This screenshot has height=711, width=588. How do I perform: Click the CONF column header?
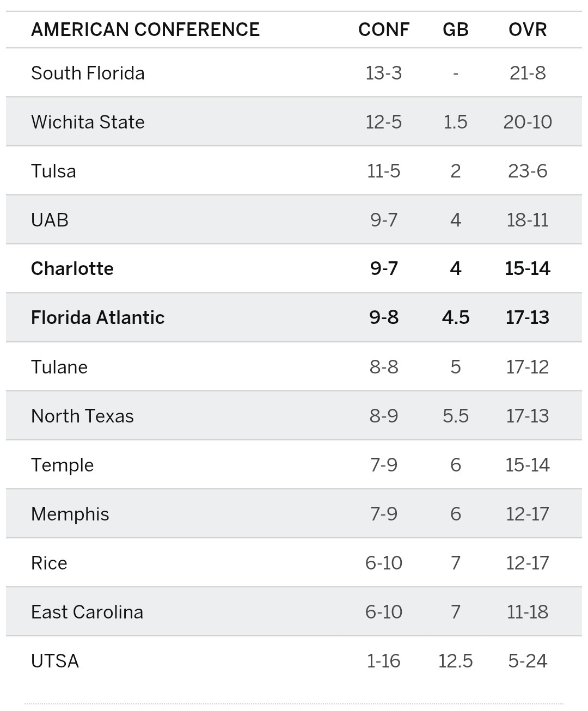click(384, 29)
